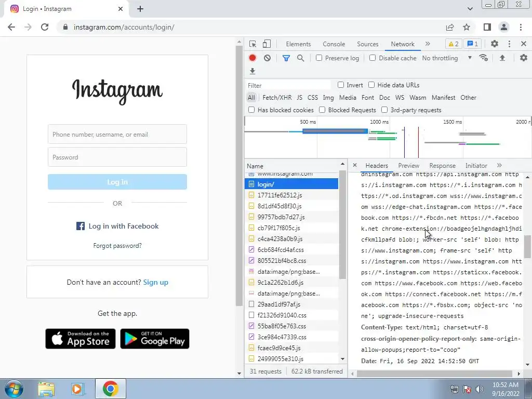Filter requests by Img type
Viewport: 532px width, 399px height.
(328, 97)
